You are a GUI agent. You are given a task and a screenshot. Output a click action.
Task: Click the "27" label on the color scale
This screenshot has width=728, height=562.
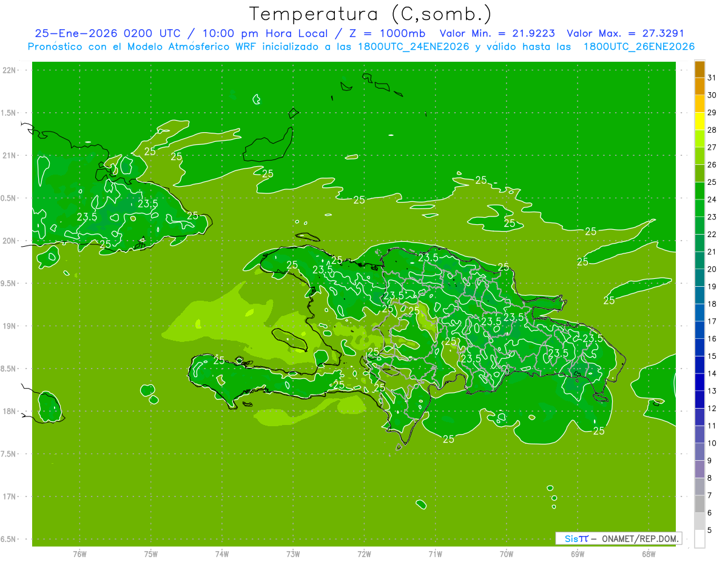click(x=712, y=147)
